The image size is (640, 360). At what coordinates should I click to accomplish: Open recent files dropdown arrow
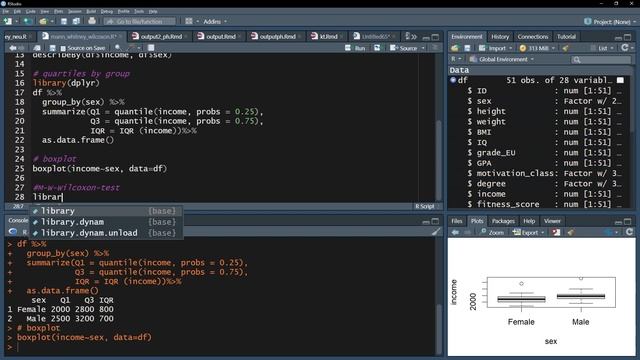pyautogui.click(x=52, y=21)
